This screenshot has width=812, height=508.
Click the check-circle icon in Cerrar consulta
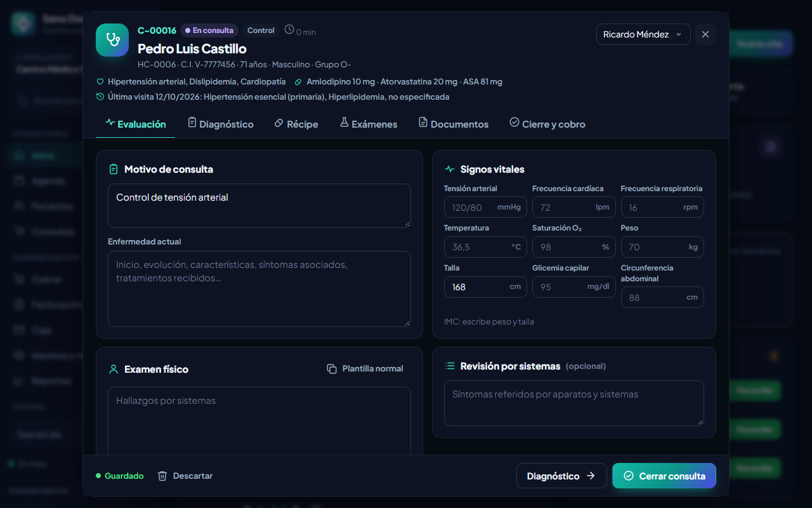(x=629, y=476)
